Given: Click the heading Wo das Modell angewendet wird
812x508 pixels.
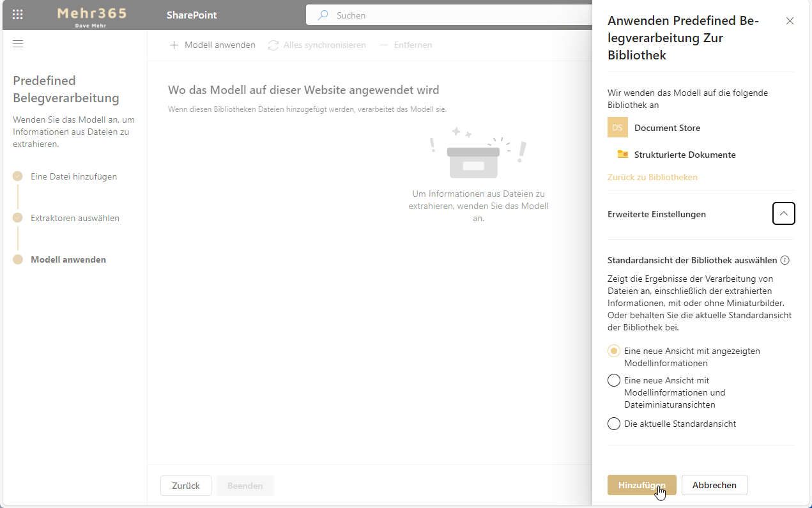Looking at the screenshot, I should (303, 90).
